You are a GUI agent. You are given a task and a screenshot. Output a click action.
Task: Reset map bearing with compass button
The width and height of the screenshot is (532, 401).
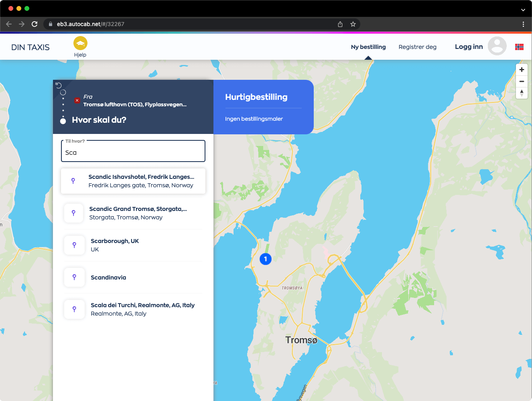click(522, 93)
